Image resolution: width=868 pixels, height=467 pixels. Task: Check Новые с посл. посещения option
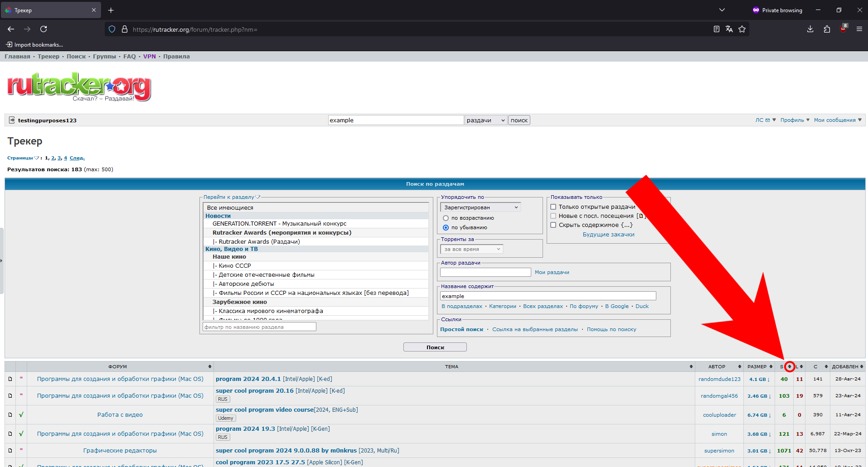coord(553,216)
